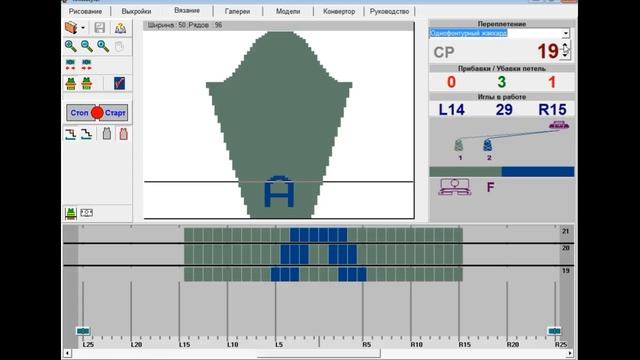The image size is (640, 360).
Task: Click the sleeve pattern preview
Action: point(279,124)
